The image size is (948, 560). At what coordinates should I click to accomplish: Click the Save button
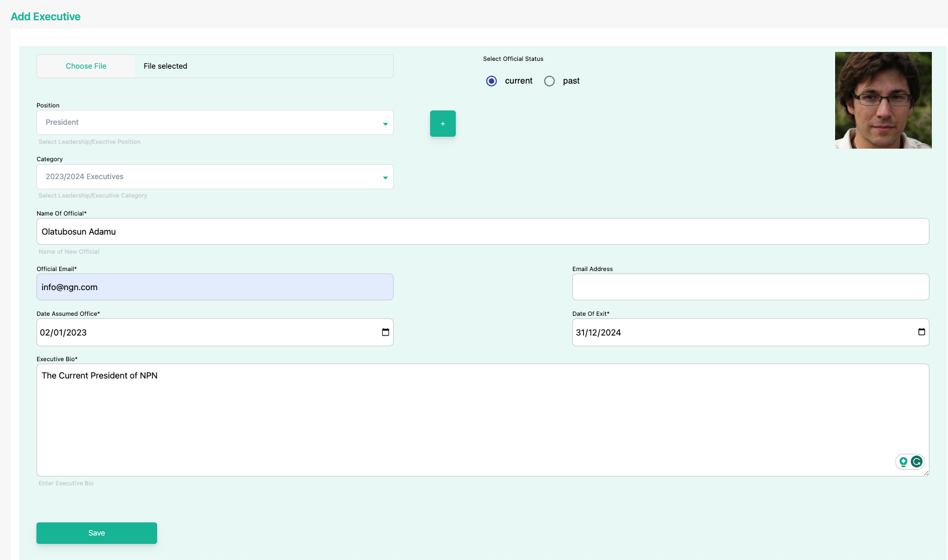(x=97, y=533)
